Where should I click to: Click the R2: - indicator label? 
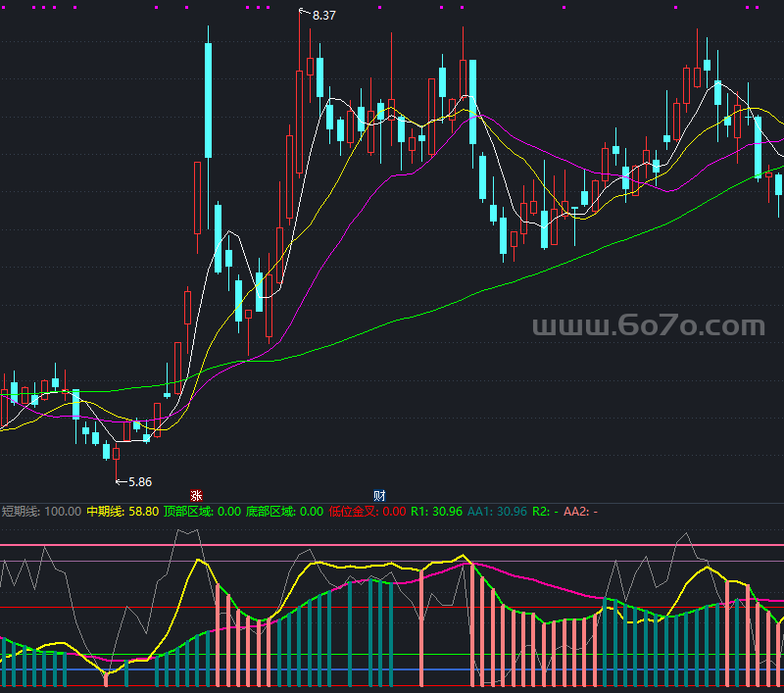pyautogui.click(x=545, y=512)
